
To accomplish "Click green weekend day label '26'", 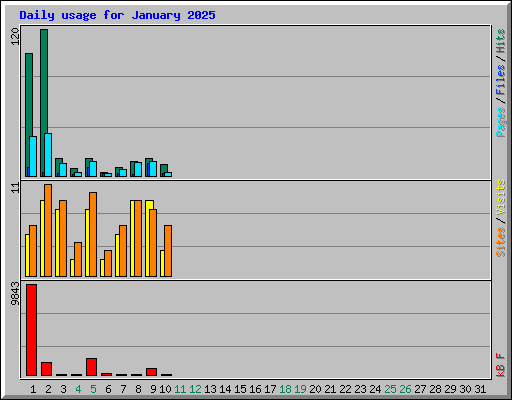I will pyautogui.click(x=405, y=389).
